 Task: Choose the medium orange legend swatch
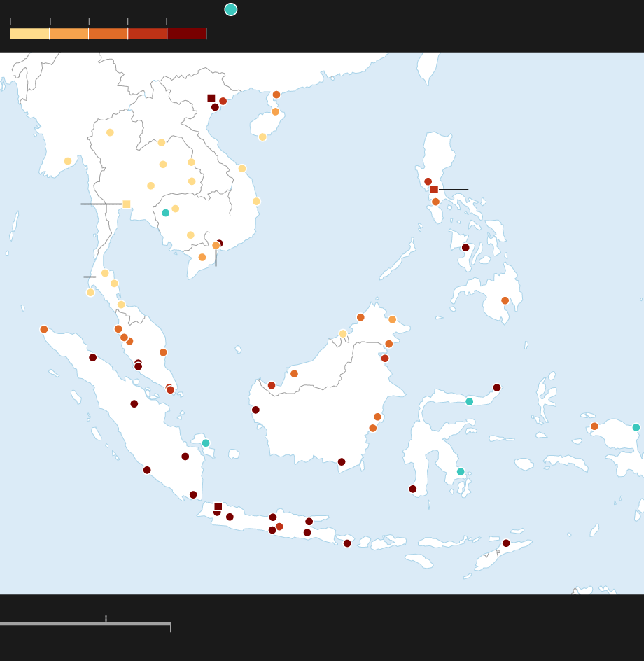pos(108,34)
